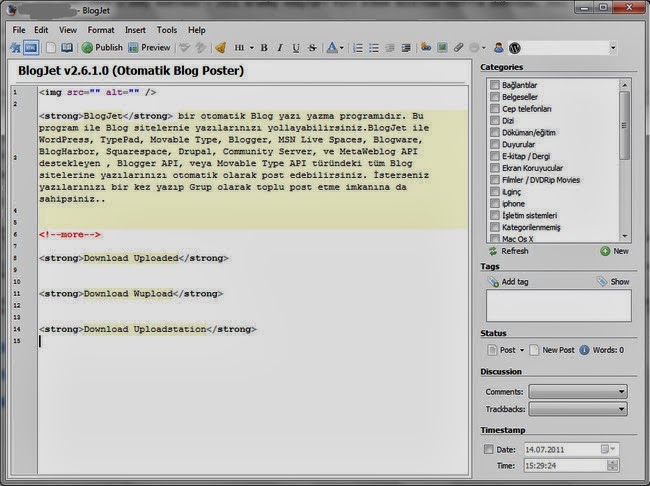
Task: Click the increase indent icon
Action: pyautogui.click(x=406, y=48)
